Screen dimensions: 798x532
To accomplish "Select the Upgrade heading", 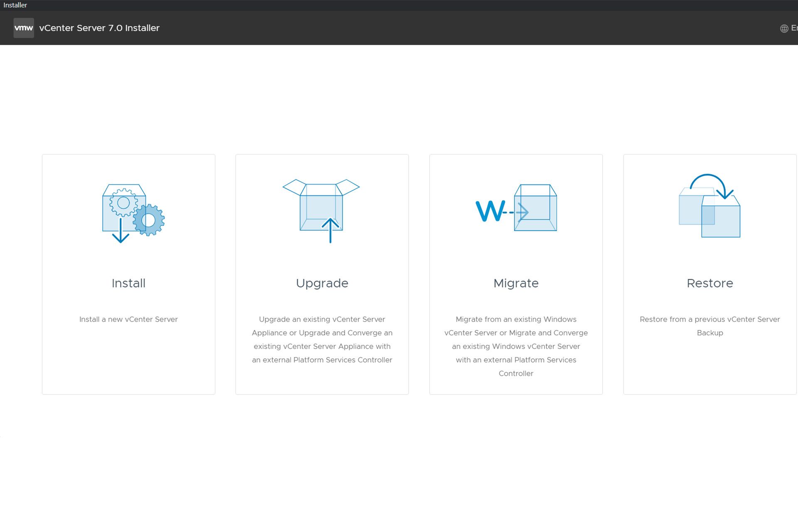I will click(x=322, y=283).
